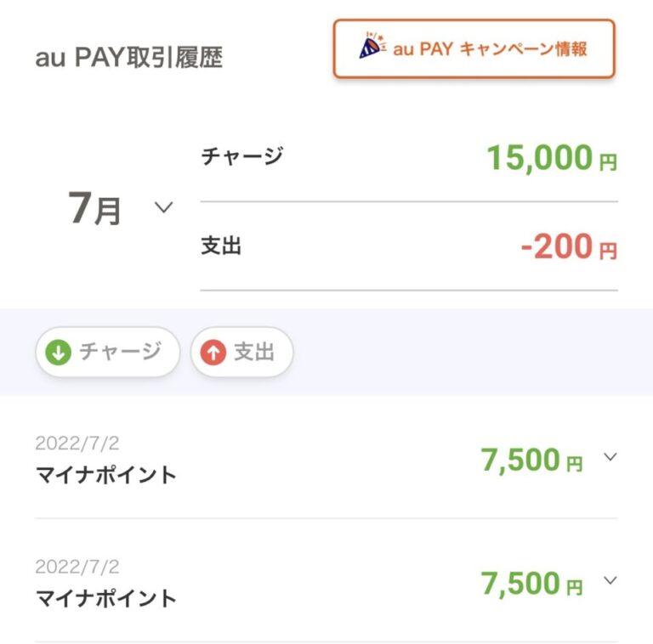653x644 pixels.
Task: Click the au PAY取引履歴 page title
Action: pyautogui.click(x=129, y=59)
